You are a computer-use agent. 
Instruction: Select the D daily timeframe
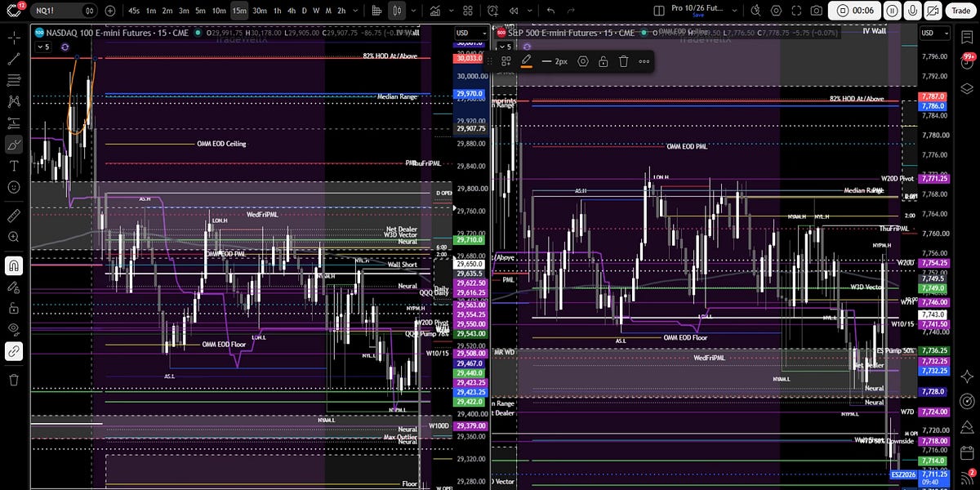click(x=305, y=11)
